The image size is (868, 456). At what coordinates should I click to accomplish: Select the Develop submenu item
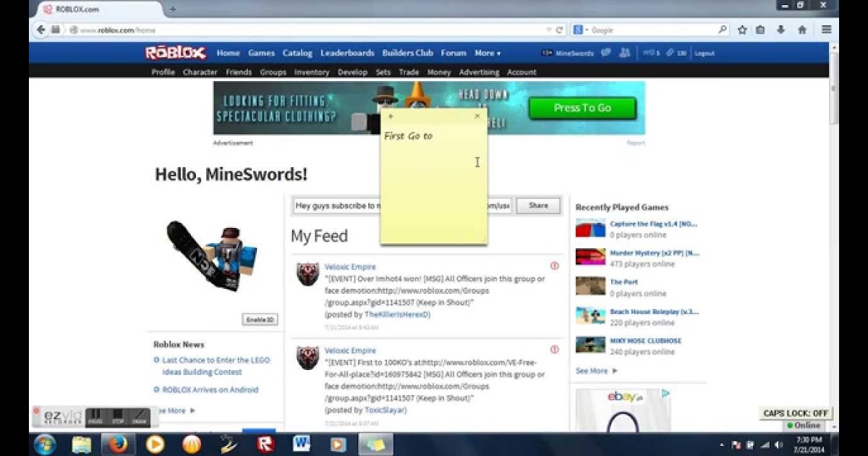[352, 72]
